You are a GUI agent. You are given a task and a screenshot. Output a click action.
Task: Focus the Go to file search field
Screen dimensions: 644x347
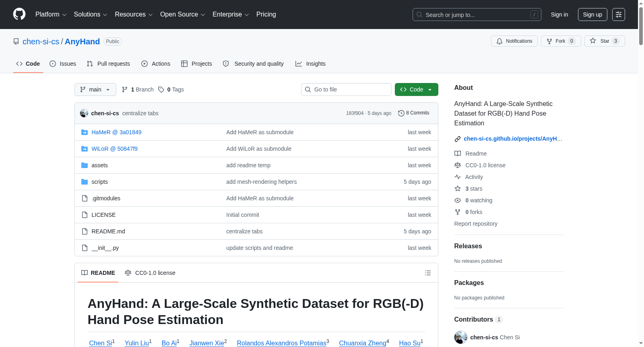346,89
